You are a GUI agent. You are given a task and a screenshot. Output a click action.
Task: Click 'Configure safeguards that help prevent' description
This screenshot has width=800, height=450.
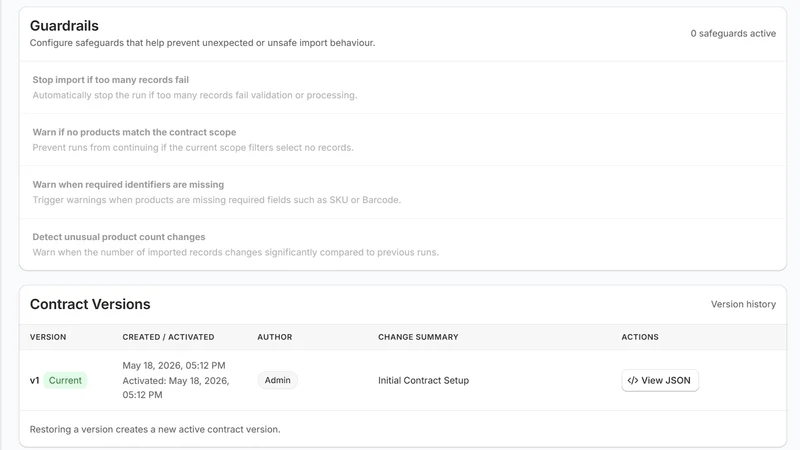click(203, 43)
